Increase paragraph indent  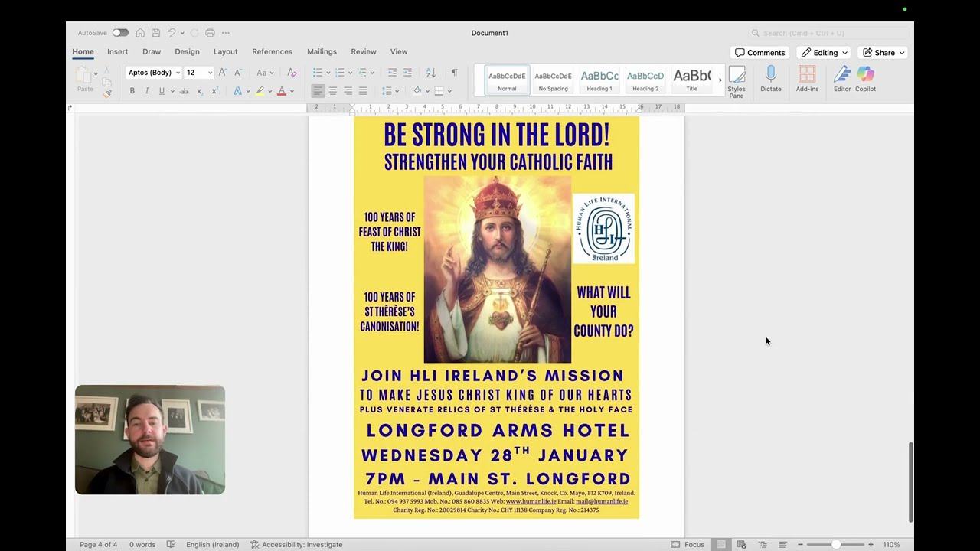point(407,73)
